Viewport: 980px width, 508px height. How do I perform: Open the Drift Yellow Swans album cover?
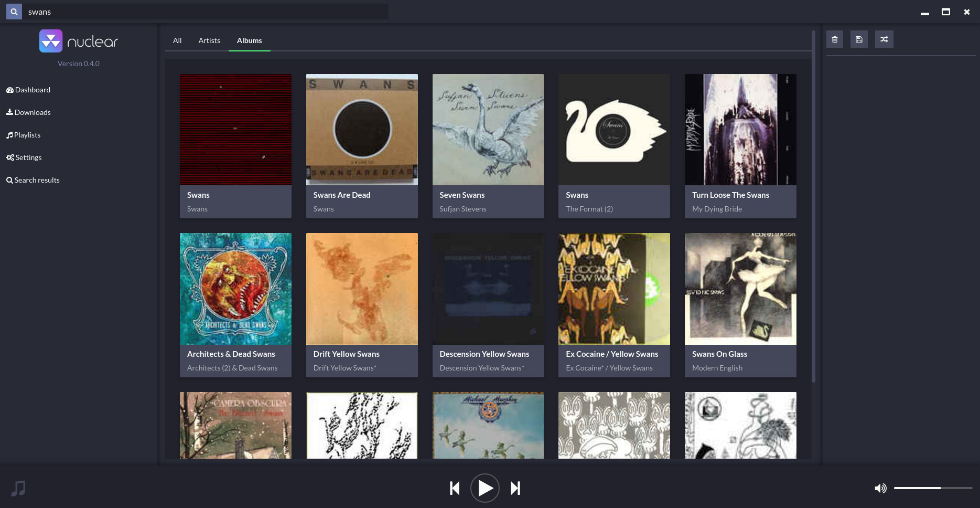[x=362, y=289]
